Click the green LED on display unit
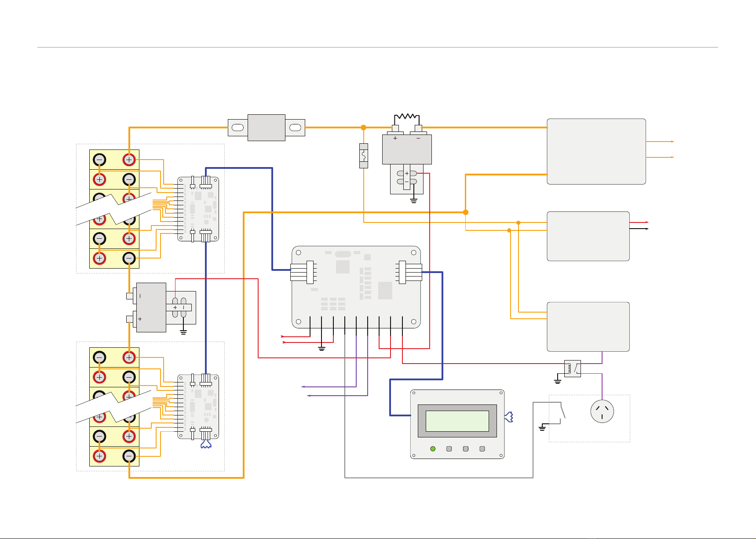Image resolution: width=756 pixels, height=539 pixels. coord(433,449)
